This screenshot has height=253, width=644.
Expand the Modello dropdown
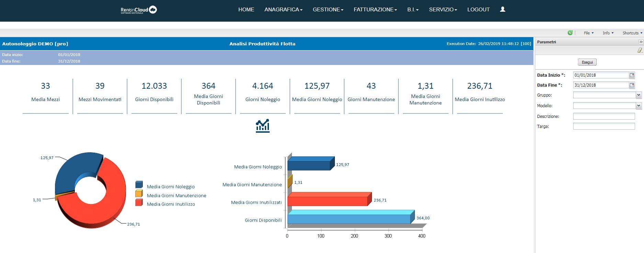click(639, 106)
